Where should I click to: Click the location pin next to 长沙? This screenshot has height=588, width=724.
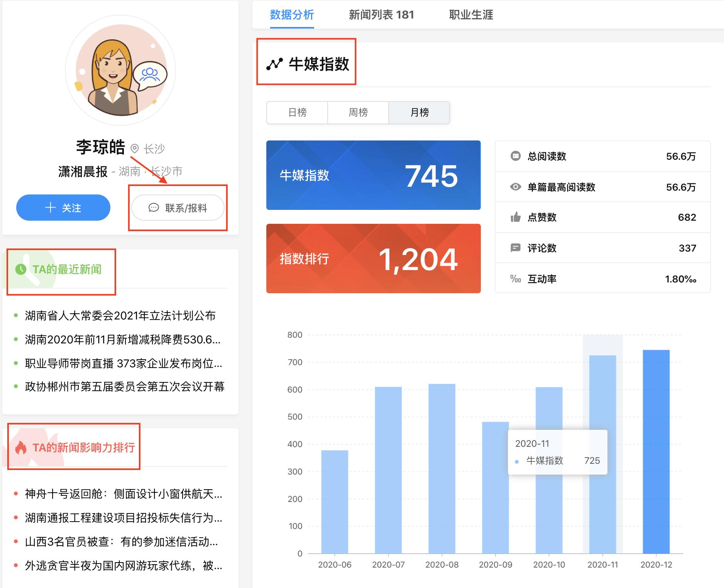click(135, 148)
